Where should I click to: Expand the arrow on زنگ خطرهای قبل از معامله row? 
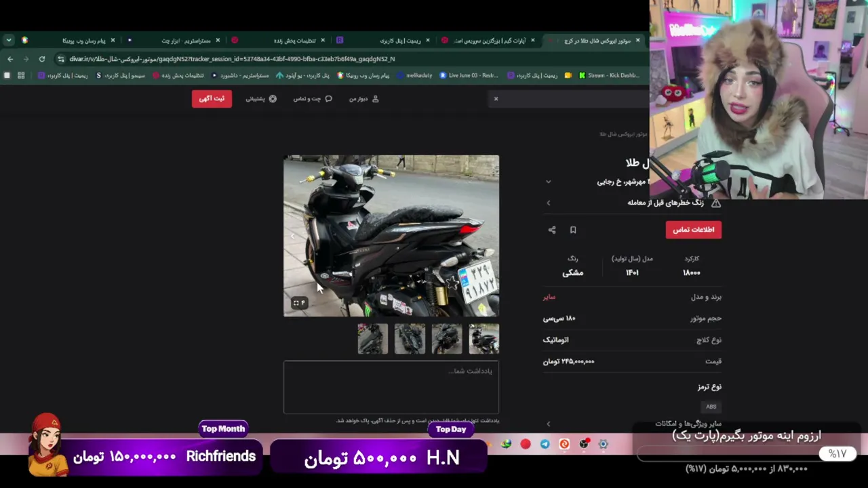[549, 203]
